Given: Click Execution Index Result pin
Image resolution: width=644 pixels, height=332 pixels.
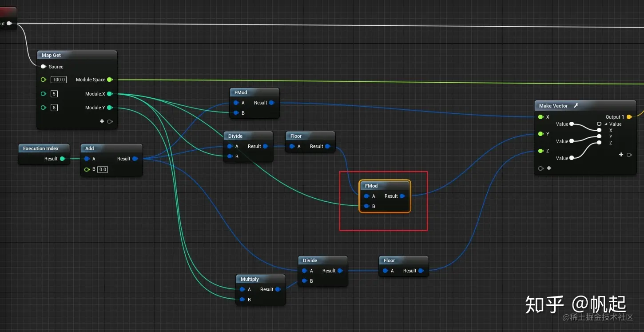Looking at the screenshot, I should [63, 159].
